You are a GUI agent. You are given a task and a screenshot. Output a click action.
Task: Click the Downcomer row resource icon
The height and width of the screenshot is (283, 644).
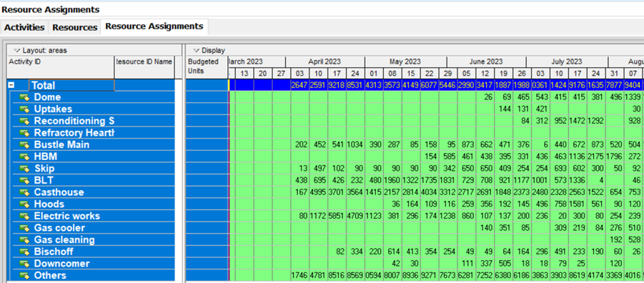pos(25,264)
